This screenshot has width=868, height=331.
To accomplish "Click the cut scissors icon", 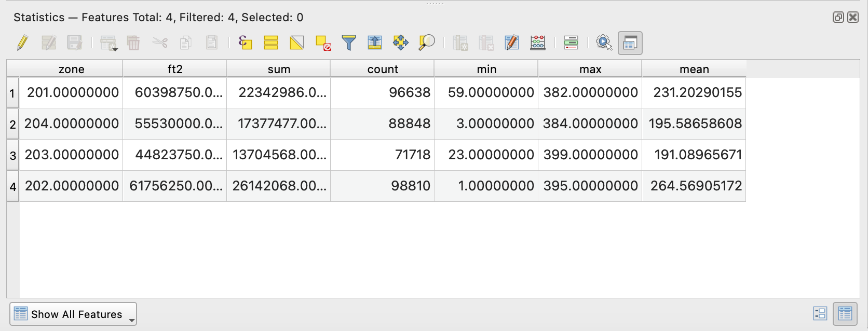I will (x=160, y=43).
